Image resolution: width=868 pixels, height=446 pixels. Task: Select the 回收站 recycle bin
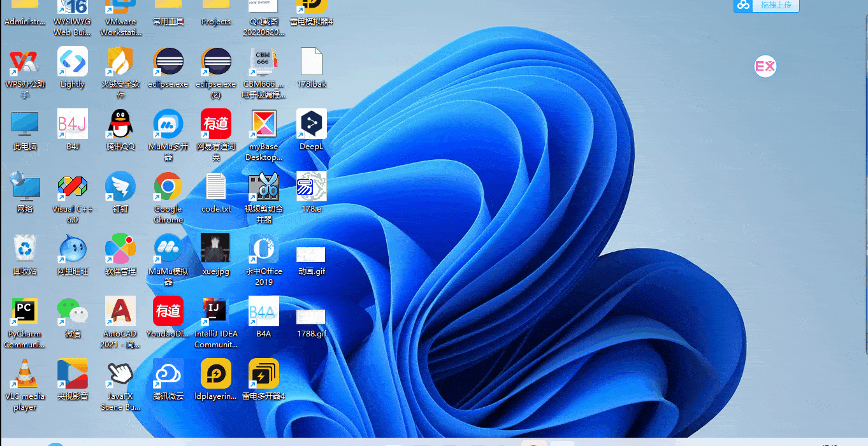point(25,249)
